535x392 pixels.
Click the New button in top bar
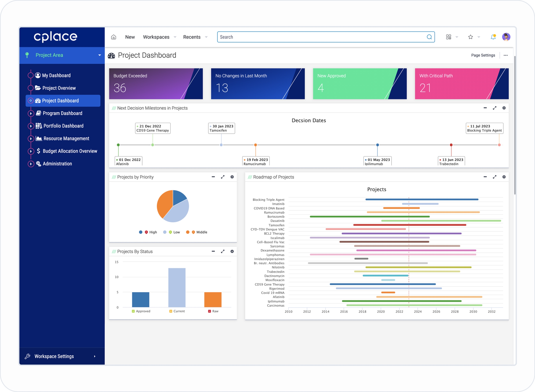click(130, 37)
